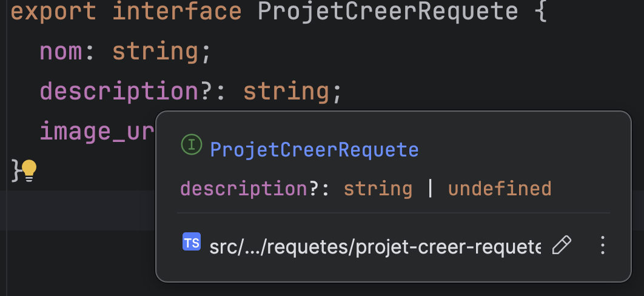Open the src/.../requetes/projet-creer-requete file path
The height and width of the screenshot is (296, 644).
[375, 246]
